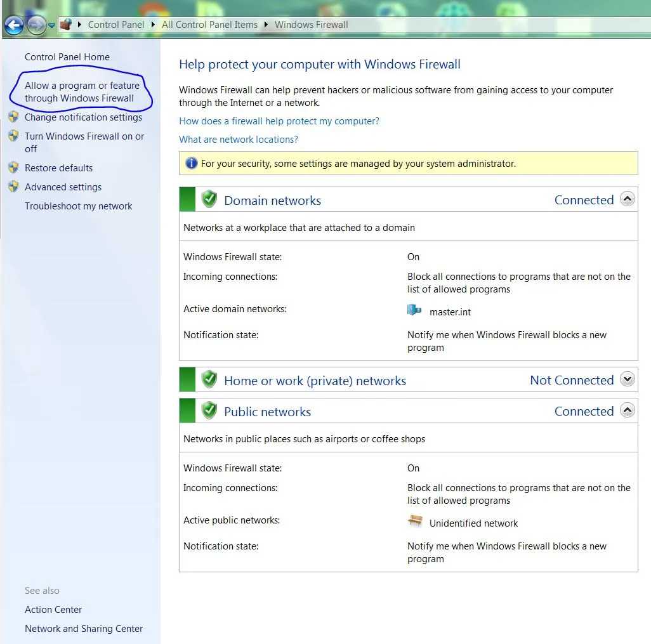
Task: Click Home or work (private) networks heading
Action: pyautogui.click(x=315, y=381)
